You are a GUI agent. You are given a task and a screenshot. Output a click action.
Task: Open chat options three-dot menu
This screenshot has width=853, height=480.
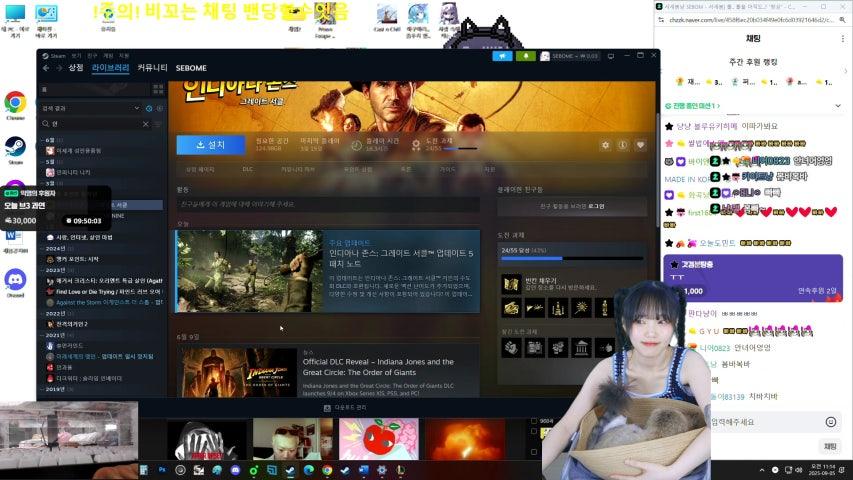click(842, 39)
